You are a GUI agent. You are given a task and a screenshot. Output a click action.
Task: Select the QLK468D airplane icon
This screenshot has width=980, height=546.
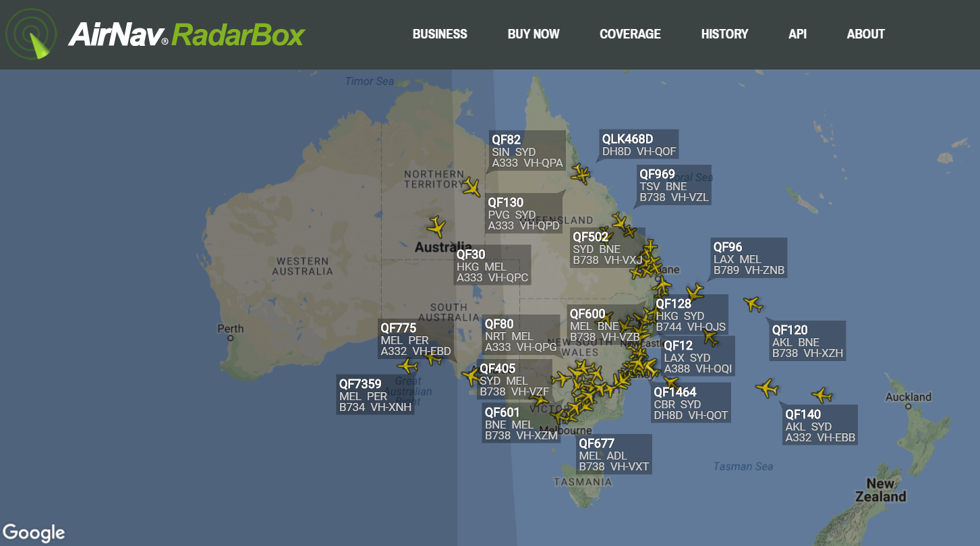tap(581, 174)
